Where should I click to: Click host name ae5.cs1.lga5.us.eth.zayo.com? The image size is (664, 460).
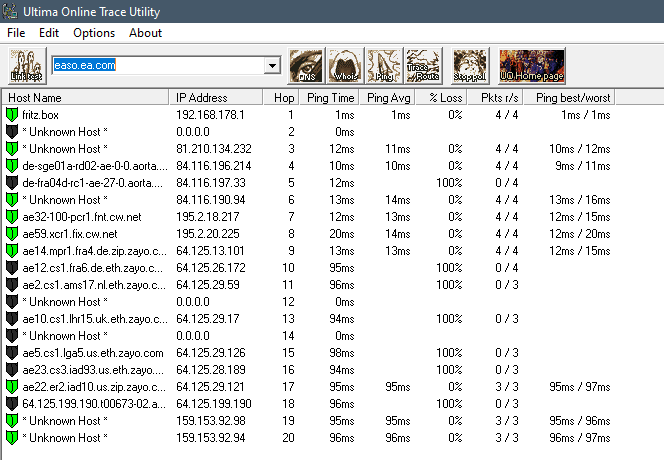point(93,353)
